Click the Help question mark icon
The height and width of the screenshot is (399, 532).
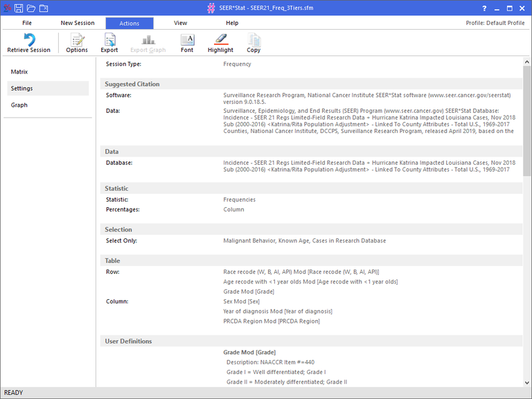tap(484, 8)
